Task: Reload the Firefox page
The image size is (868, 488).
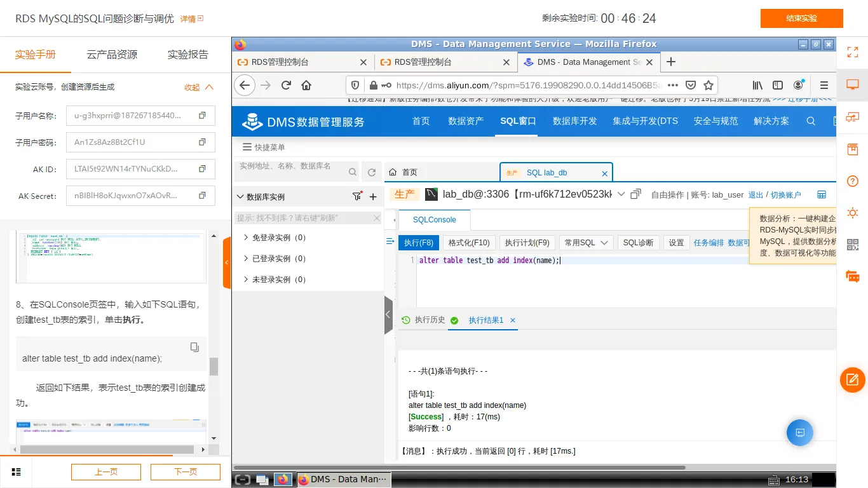Action: coord(286,85)
